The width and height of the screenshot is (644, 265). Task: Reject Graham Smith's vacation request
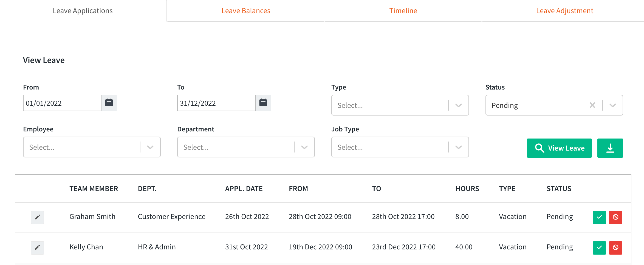pos(615,217)
